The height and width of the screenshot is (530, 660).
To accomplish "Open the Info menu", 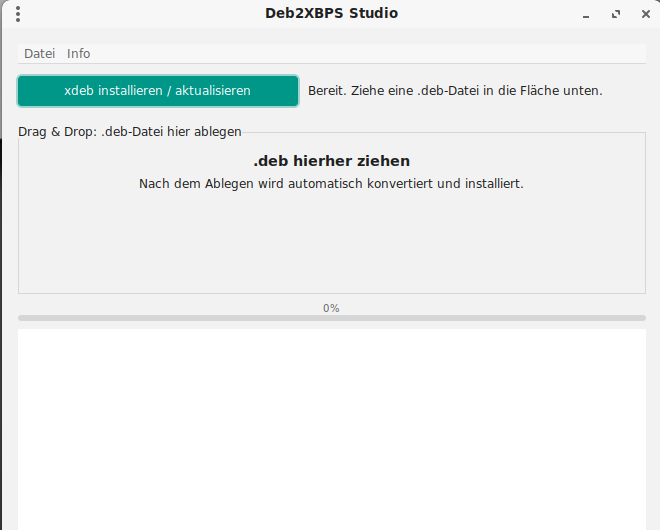I will (79, 54).
